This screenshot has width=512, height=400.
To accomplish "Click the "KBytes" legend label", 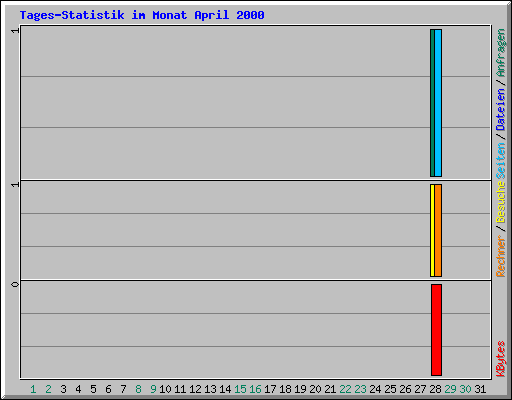I will (500, 359).
